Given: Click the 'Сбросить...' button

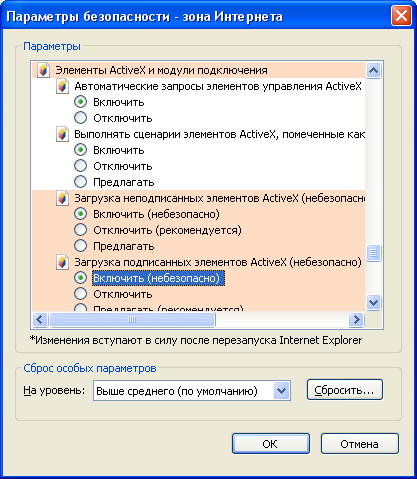Looking at the screenshot, I should point(345,390).
